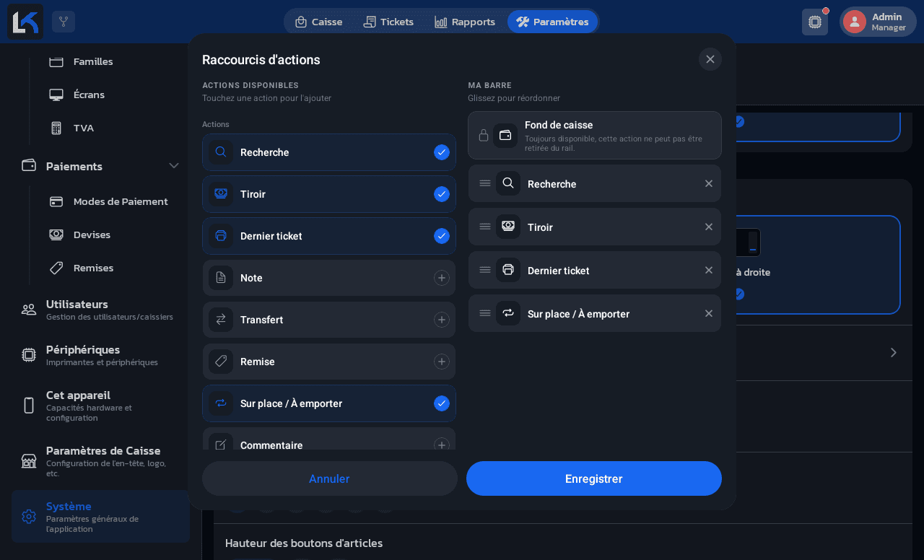Viewport: 924px width, 560px height.
Task: Select the Système section
Action: tap(100, 517)
